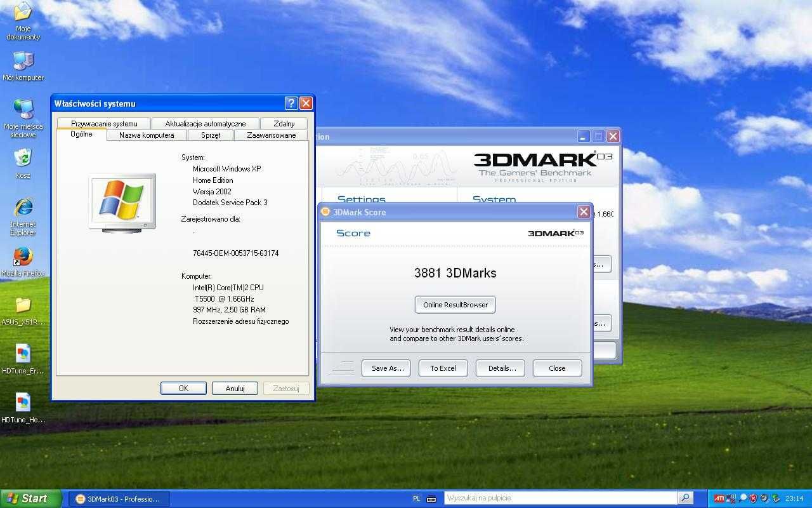812x508 pixels.
Task: Open the Nazwa komputera tab
Action: (x=147, y=135)
